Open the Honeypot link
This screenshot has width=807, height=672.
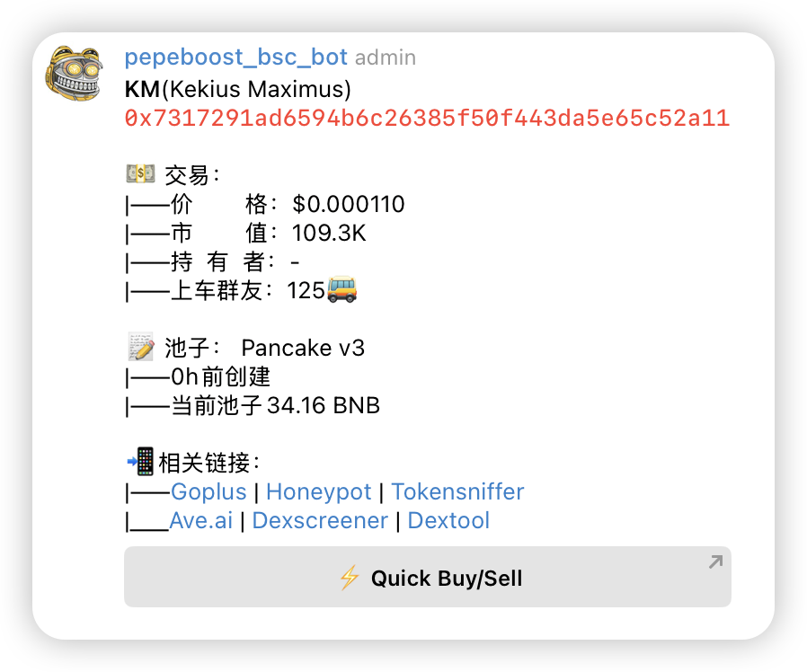click(x=319, y=492)
